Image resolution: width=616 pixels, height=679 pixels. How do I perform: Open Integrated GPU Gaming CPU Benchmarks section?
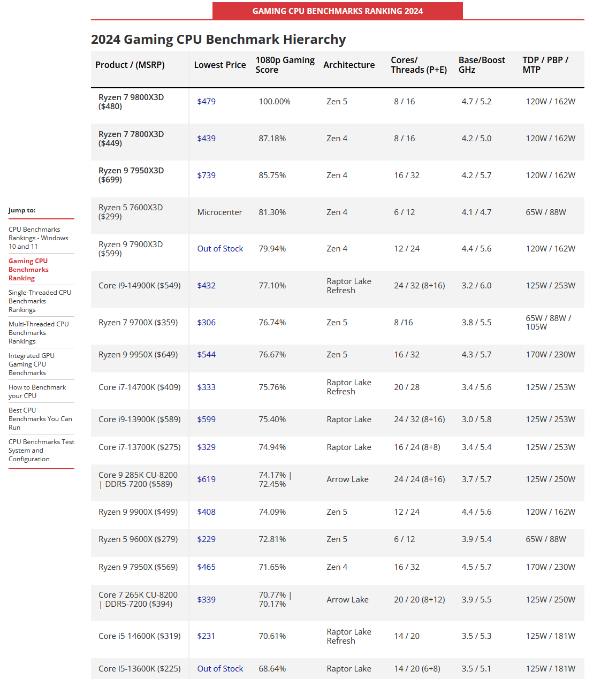pos(32,364)
